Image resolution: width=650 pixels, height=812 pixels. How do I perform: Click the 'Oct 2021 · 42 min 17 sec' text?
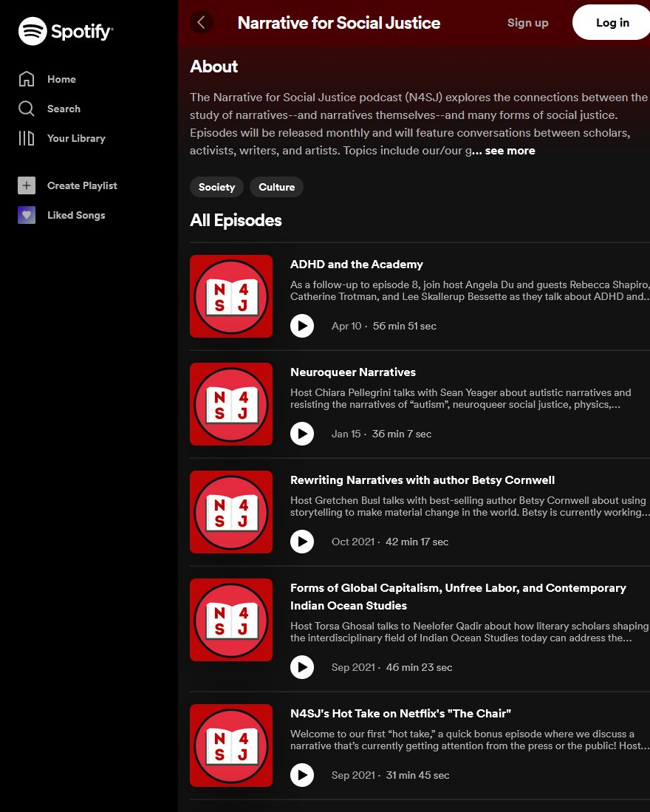[x=390, y=542]
